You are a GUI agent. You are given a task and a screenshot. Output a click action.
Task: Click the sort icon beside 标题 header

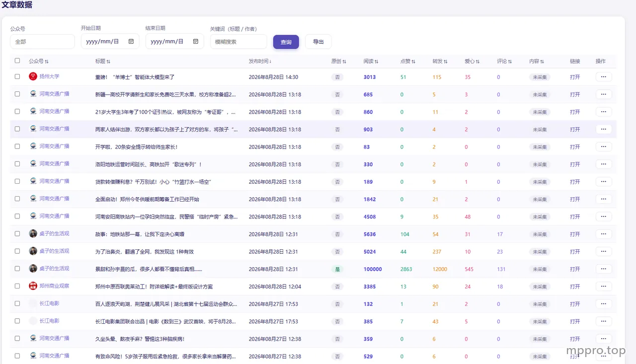pyautogui.click(x=108, y=62)
